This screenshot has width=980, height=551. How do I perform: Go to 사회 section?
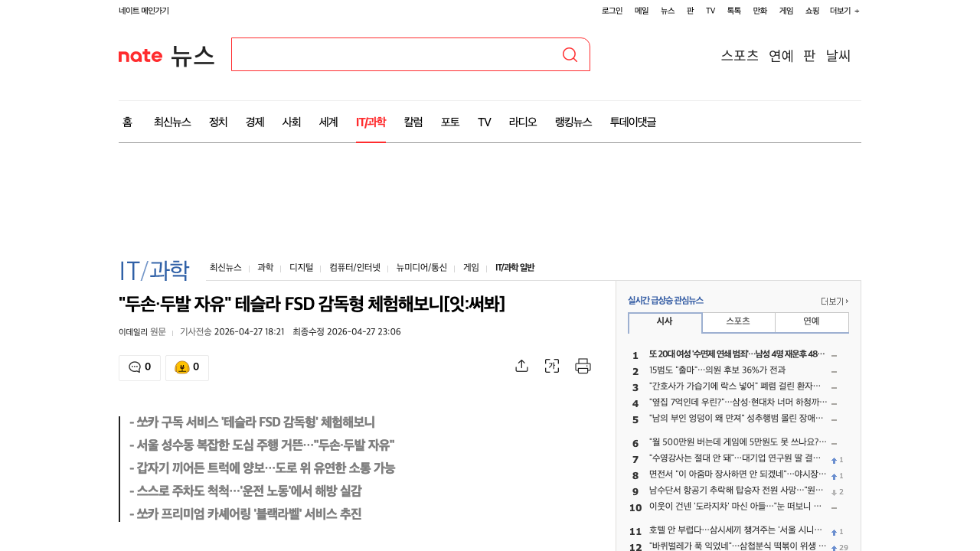click(x=292, y=122)
